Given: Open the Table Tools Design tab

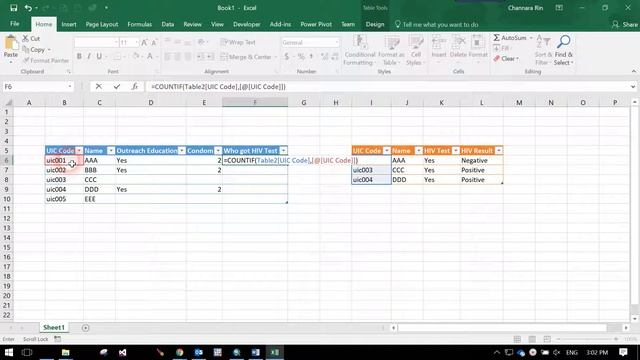Looking at the screenshot, I should (x=375, y=24).
